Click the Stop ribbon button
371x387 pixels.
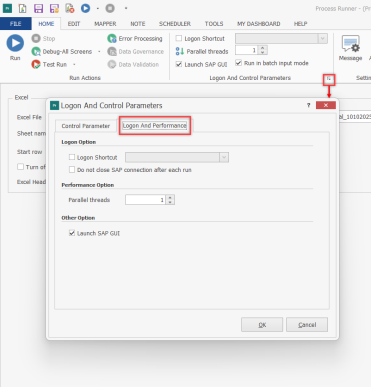pos(43,39)
